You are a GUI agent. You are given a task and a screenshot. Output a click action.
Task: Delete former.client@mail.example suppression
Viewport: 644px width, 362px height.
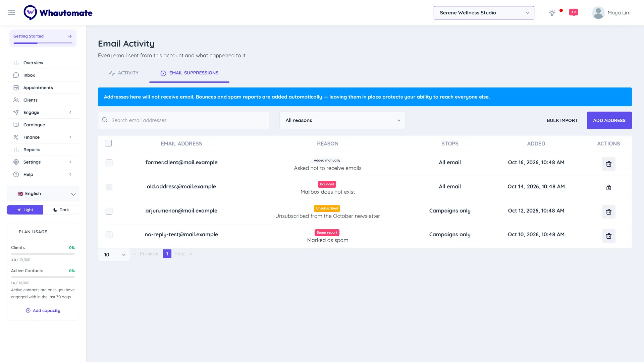pyautogui.click(x=608, y=164)
